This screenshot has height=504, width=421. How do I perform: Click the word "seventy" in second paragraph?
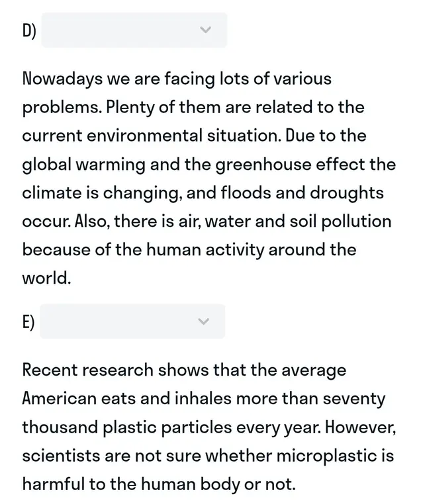pyautogui.click(x=353, y=399)
